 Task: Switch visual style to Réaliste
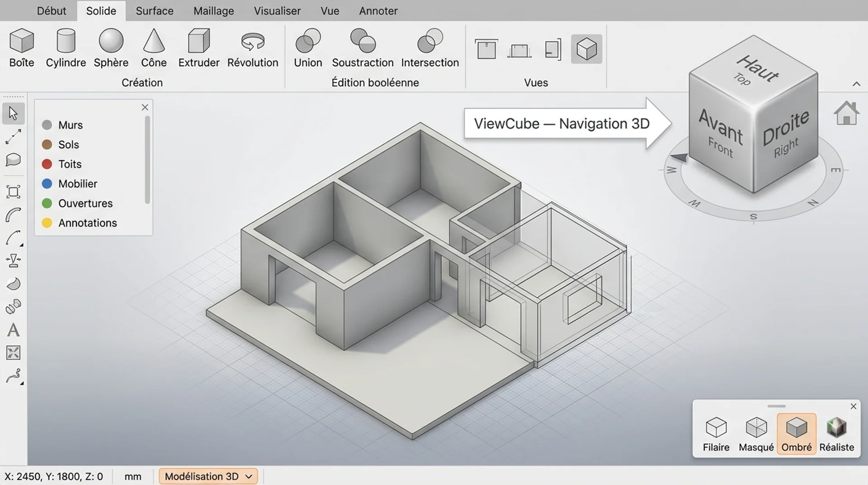[837, 434]
